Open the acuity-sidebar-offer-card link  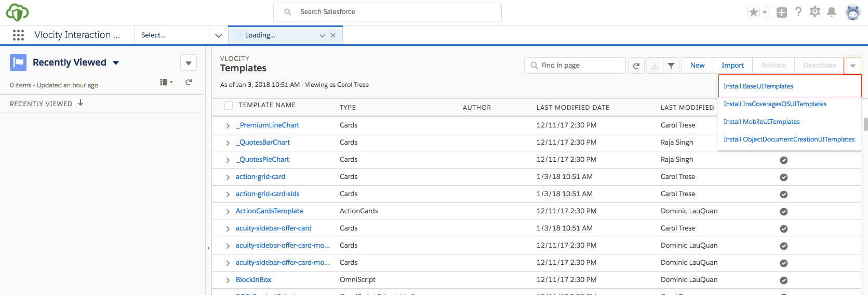coord(274,228)
